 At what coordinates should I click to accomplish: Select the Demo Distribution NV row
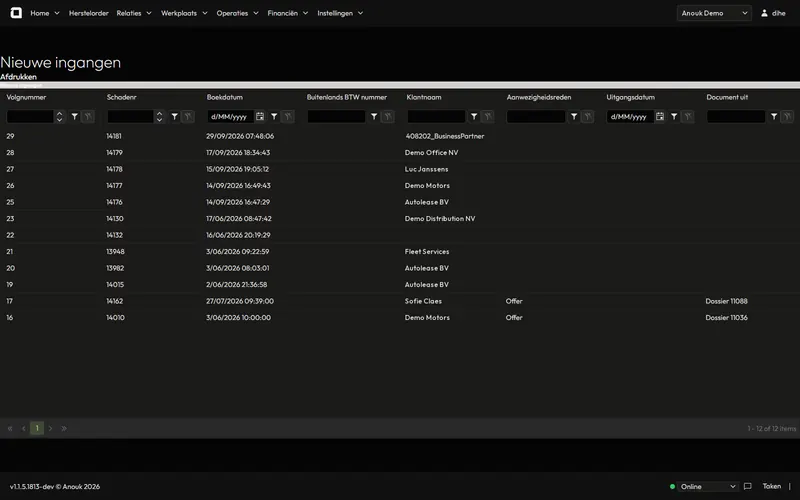click(x=400, y=218)
